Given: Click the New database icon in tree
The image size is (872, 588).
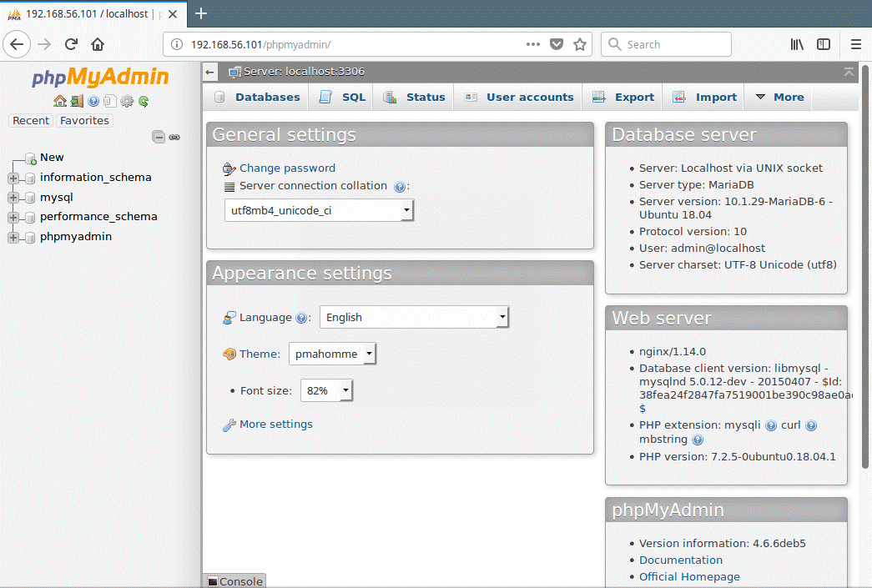Looking at the screenshot, I should pyautogui.click(x=31, y=158).
